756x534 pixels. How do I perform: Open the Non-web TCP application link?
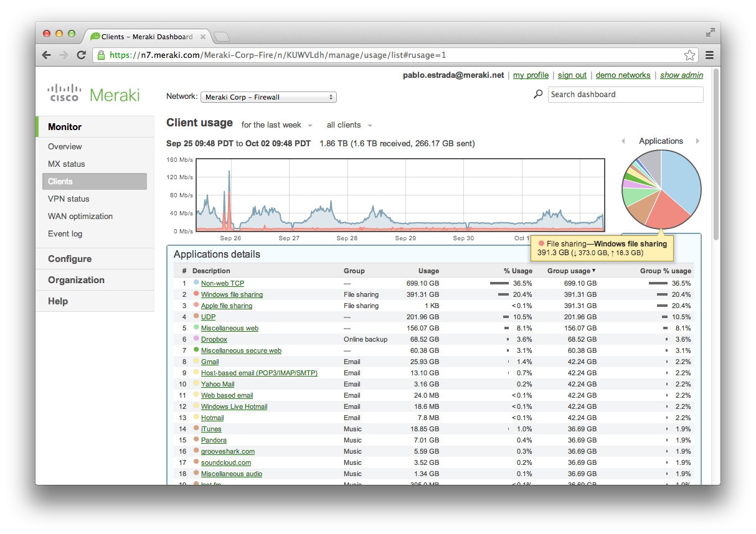[x=222, y=283]
